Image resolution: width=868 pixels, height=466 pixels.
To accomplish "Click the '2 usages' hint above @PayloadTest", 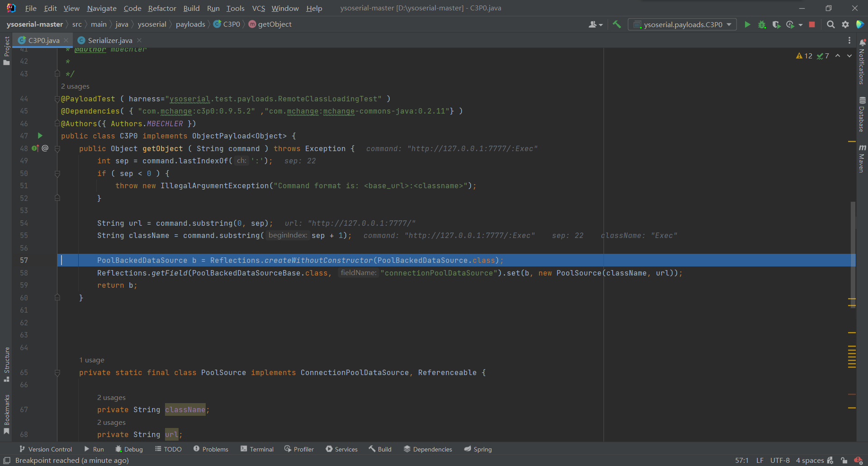I will click(75, 86).
